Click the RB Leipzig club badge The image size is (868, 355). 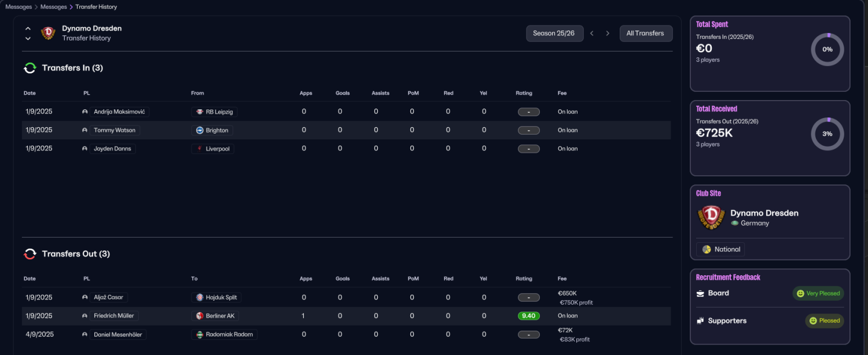point(200,112)
